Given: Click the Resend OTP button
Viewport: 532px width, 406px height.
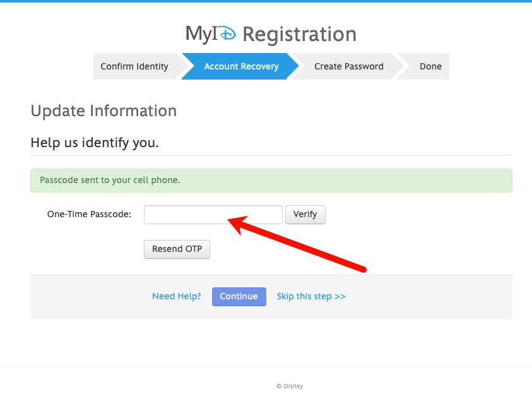Looking at the screenshot, I should (177, 249).
